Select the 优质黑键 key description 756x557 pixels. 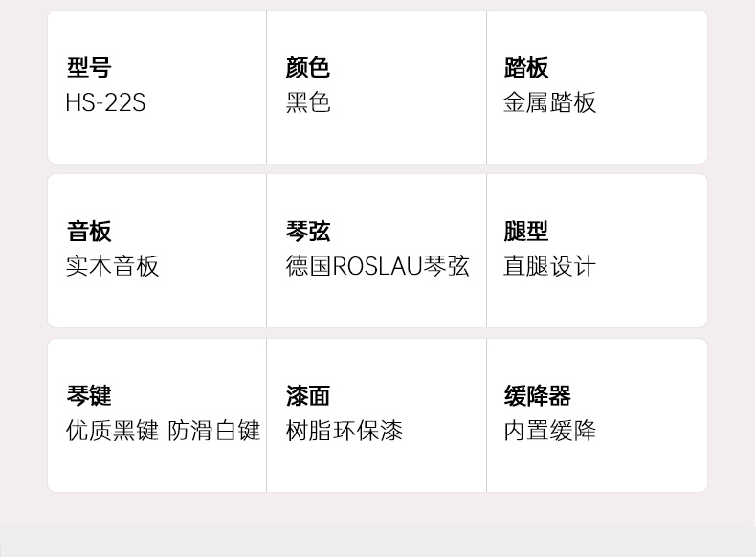(x=112, y=431)
